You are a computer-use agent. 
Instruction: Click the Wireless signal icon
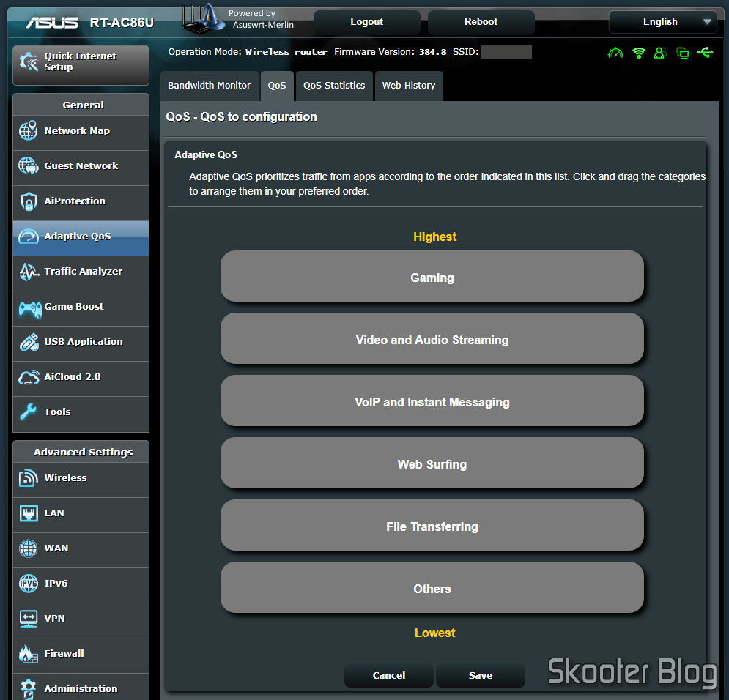[x=29, y=477]
